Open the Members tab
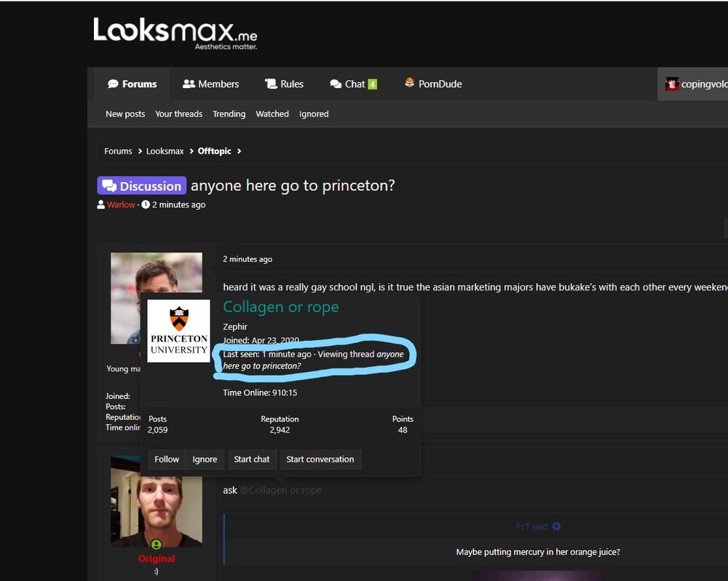 (x=211, y=84)
